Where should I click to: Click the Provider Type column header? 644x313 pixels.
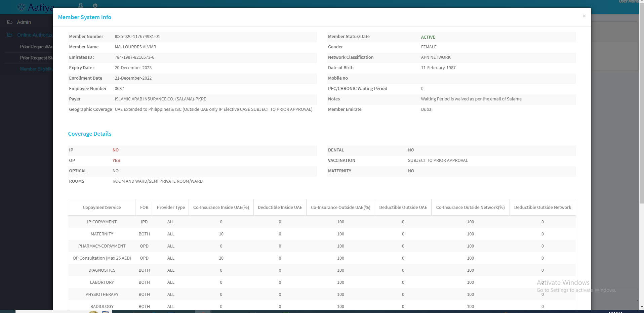coord(171,208)
